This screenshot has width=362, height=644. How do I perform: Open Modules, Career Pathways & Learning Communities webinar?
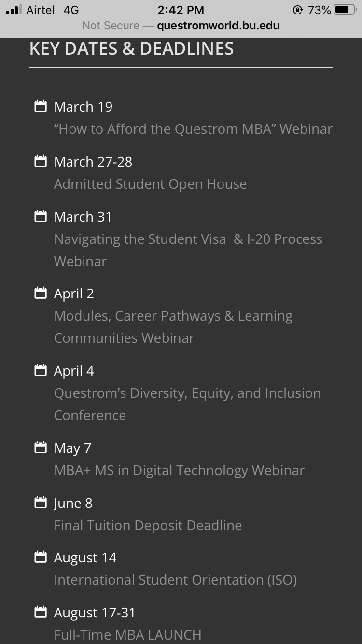point(173,316)
